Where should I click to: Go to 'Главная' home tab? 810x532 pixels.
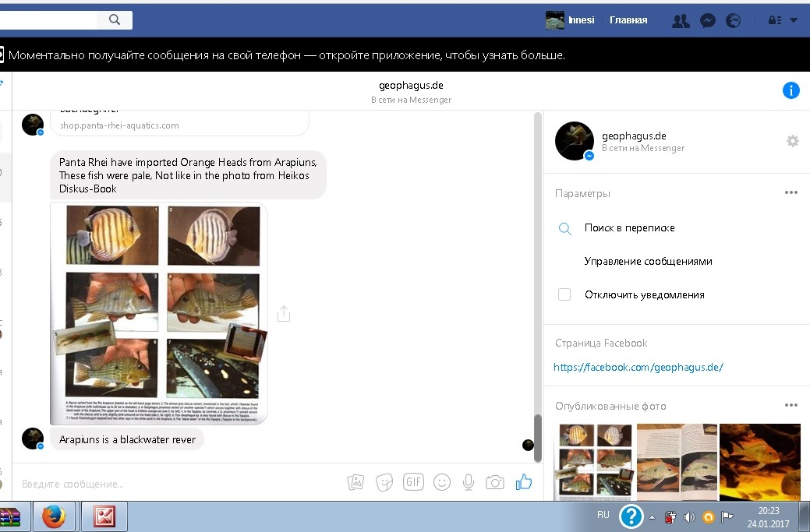tap(628, 20)
